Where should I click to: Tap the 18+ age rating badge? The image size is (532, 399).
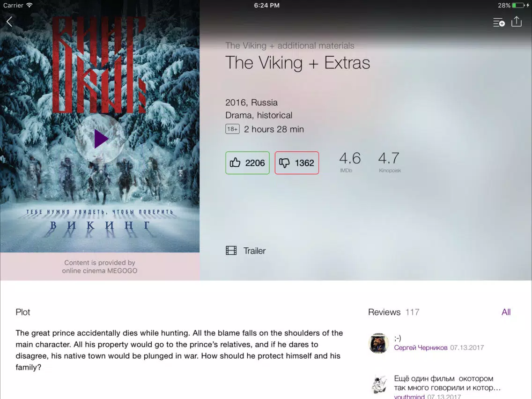point(232,129)
